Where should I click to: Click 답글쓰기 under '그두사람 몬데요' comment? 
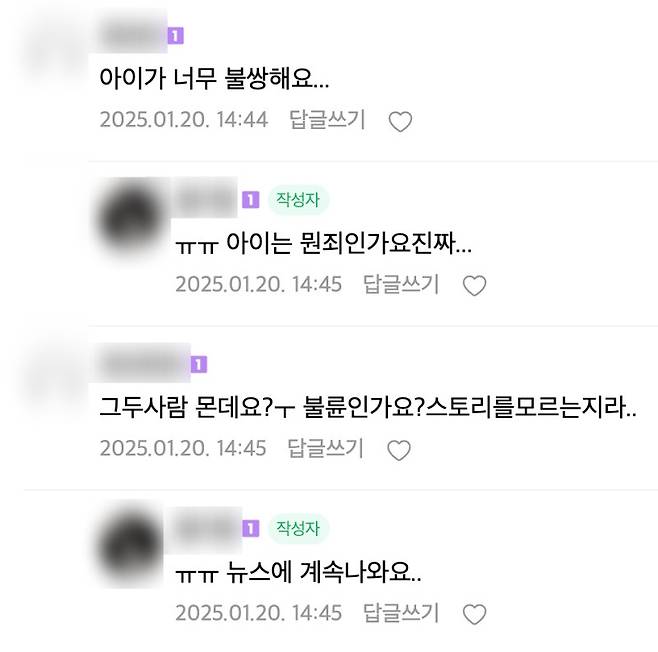click(x=325, y=448)
